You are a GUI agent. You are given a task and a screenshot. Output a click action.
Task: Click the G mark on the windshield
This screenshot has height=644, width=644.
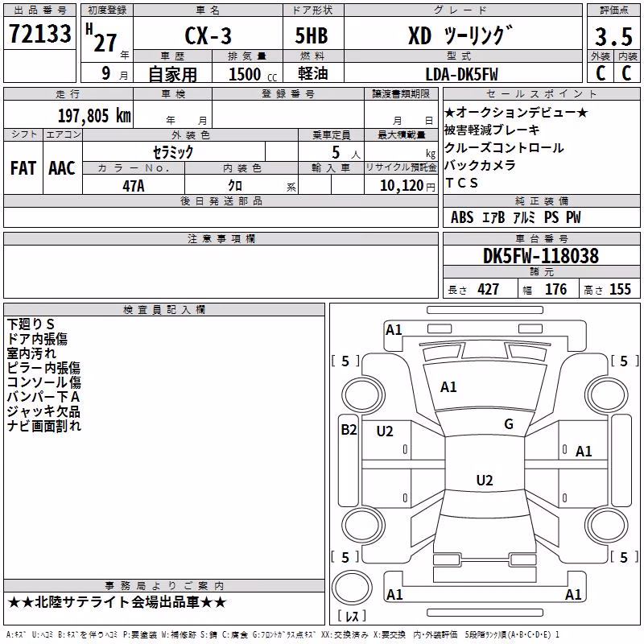point(509,424)
